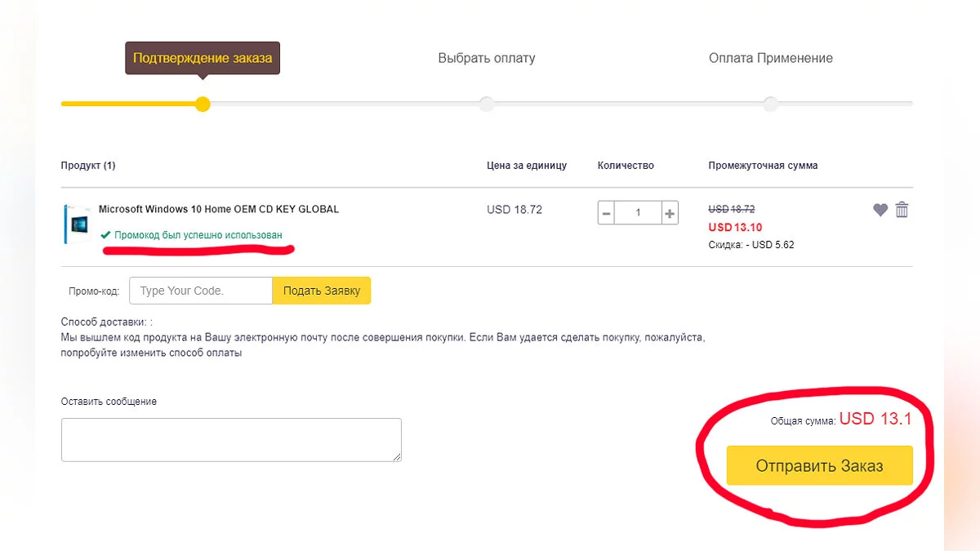Click the 'Промо-код:' label
The image size is (980, 551).
[95, 291]
